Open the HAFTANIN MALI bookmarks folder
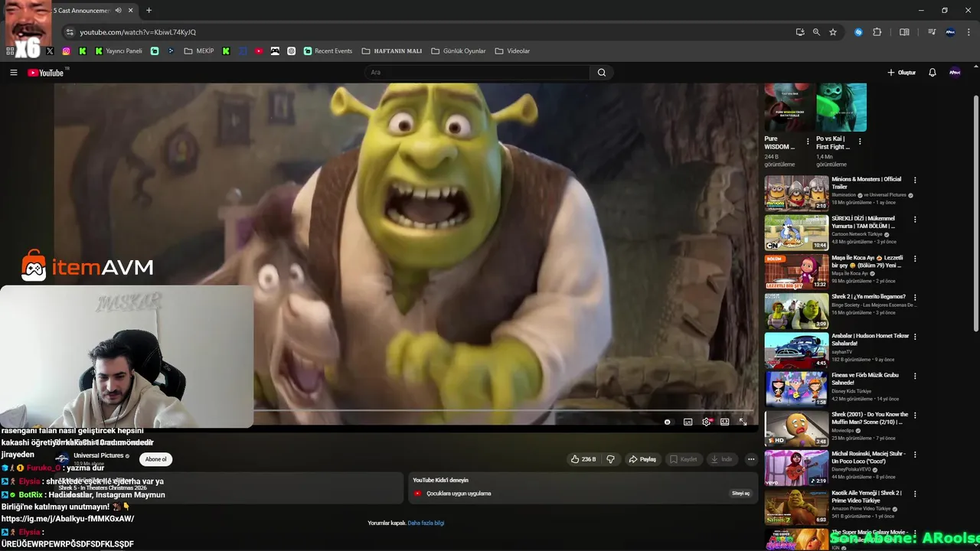The width and height of the screenshot is (980, 551). [392, 51]
